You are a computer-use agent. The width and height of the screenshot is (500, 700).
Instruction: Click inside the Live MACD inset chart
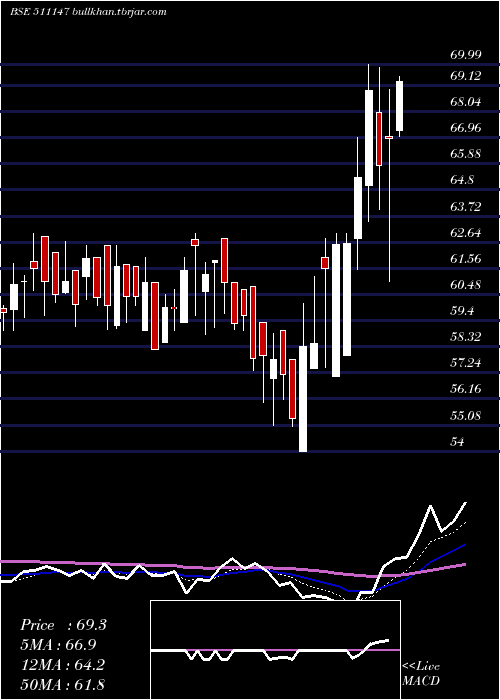tap(275, 650)
